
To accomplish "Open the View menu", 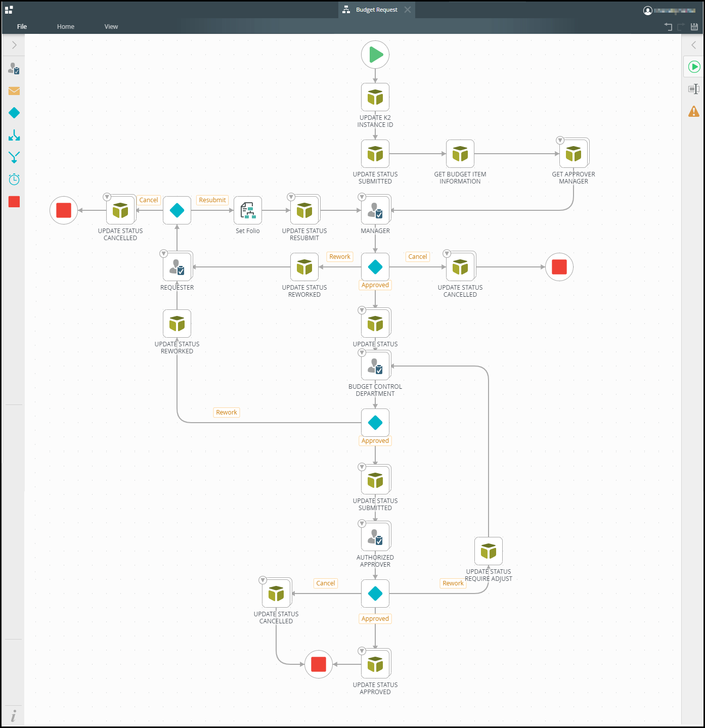I will (x=111, y=27).
